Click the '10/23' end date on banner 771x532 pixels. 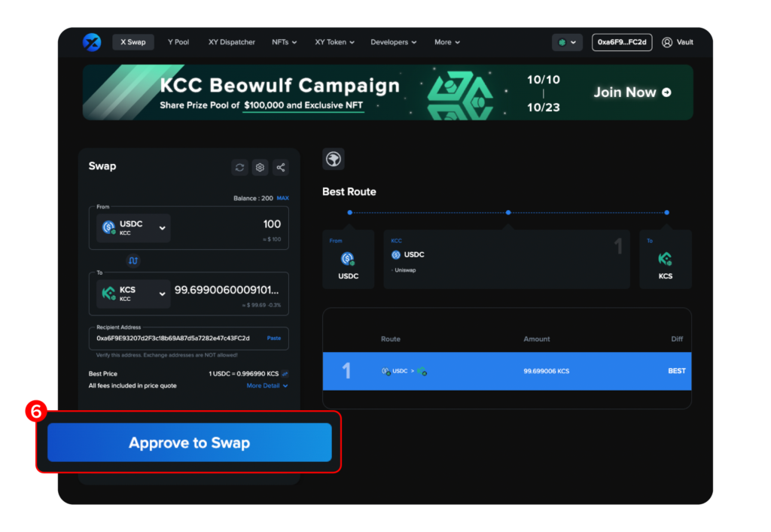(x=544, y=108)
